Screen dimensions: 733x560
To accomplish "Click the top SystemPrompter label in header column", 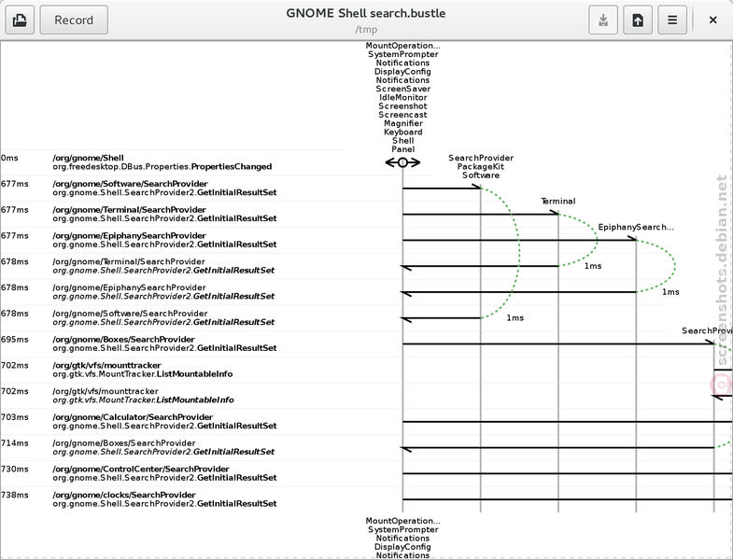I will click(x=403, y=54).
